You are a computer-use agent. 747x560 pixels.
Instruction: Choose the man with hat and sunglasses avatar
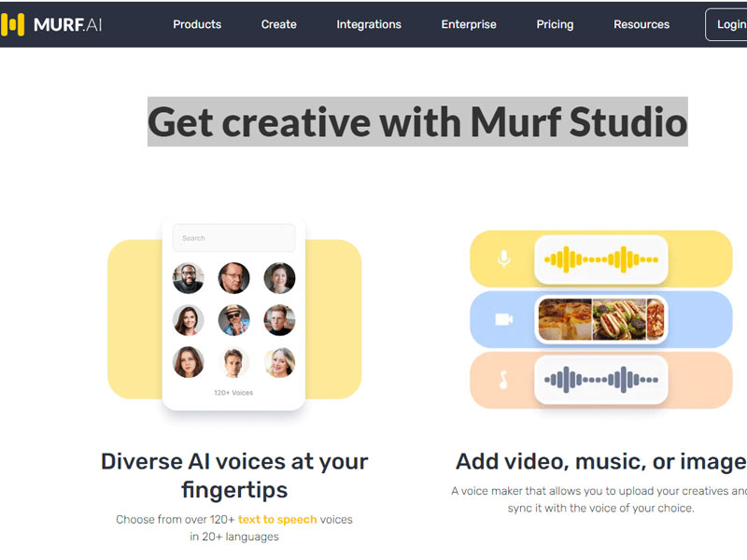point(234,320)
